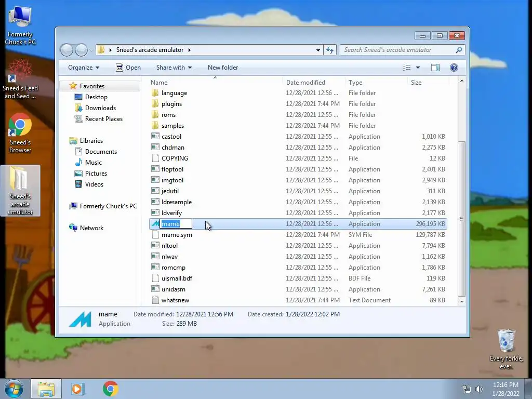Image resolution: width=532 pixels, height=399 pixels.
Task: Select the roms folder icon
Action: (x=155, y=114)
